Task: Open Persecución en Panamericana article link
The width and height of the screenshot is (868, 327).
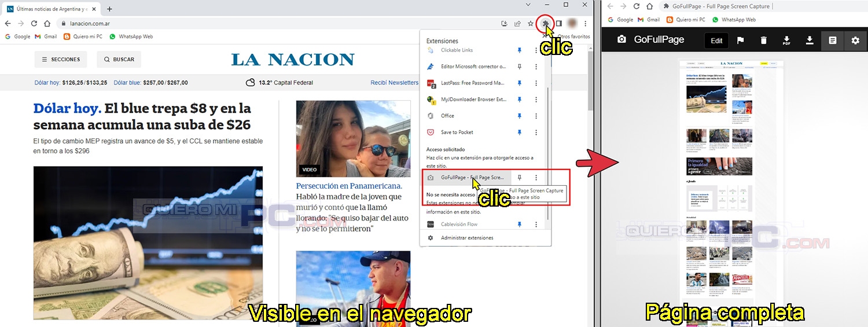Action: (349, 186)
